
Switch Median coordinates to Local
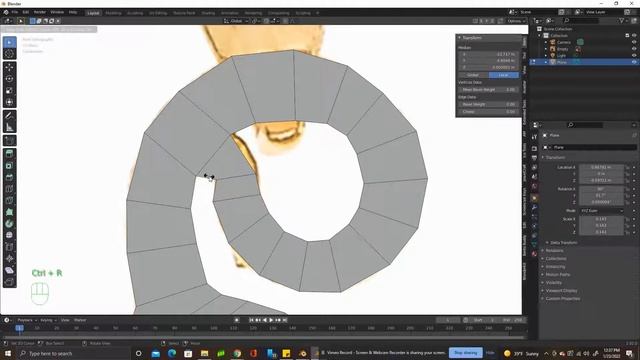[x=504, y=75]
